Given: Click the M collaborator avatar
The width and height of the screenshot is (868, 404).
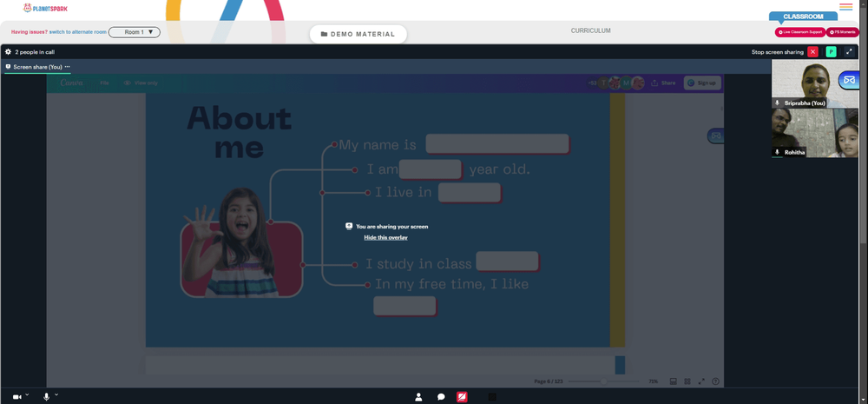Looking at the screenshot, I should 626,83.
